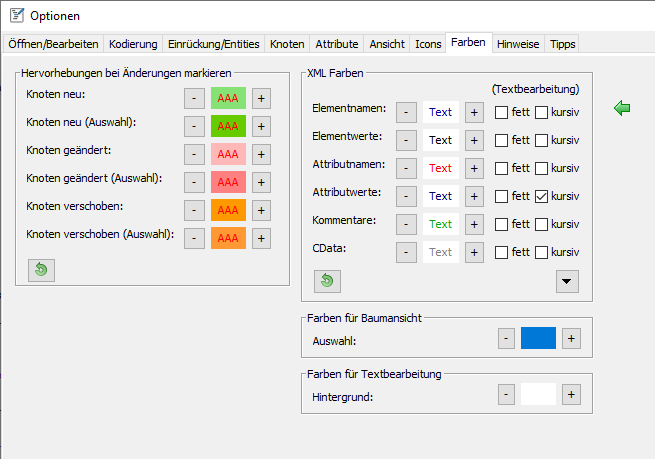Viewport: 655px width, 459px height.
Task: Click minus button next to Kommentare
Action: [x=406, y=224]
